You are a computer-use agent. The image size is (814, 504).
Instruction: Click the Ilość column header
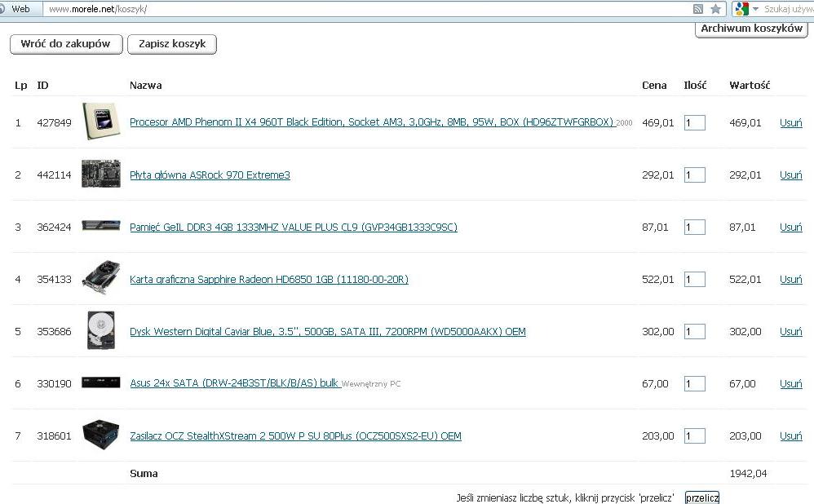[695, 85]
